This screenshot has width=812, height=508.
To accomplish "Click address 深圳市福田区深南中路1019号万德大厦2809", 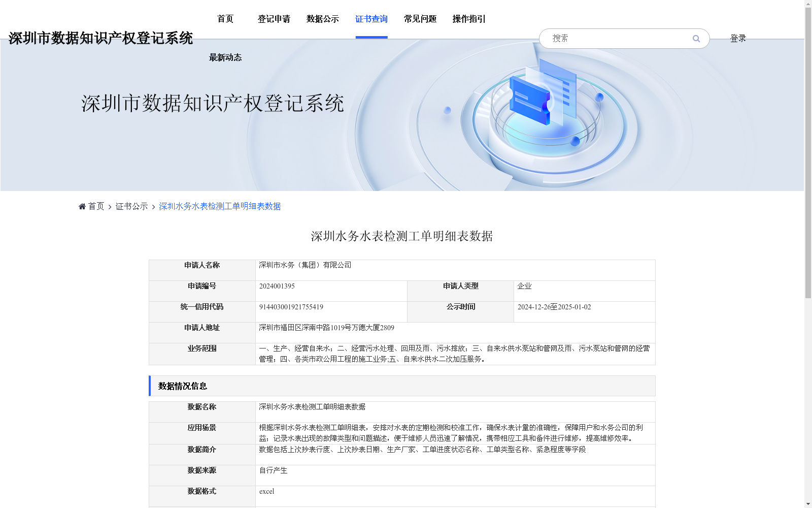I will pyautogui.click(x=326, y=328).
